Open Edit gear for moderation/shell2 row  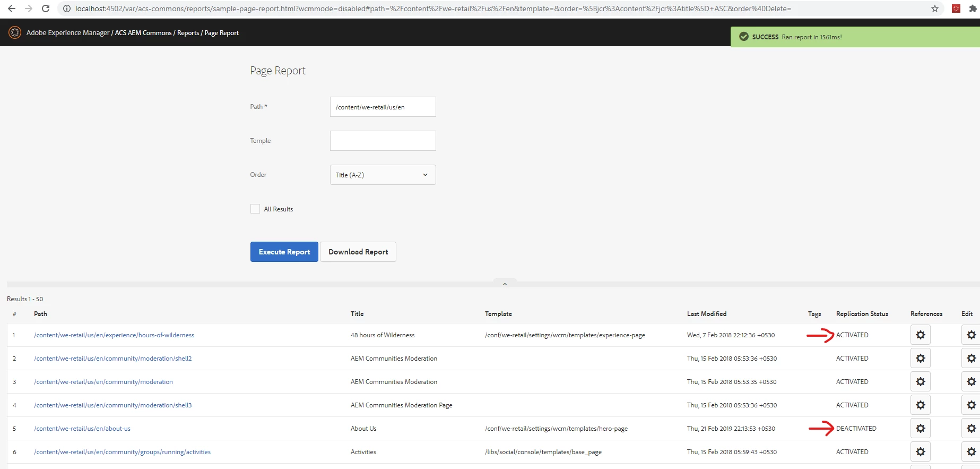971,359
